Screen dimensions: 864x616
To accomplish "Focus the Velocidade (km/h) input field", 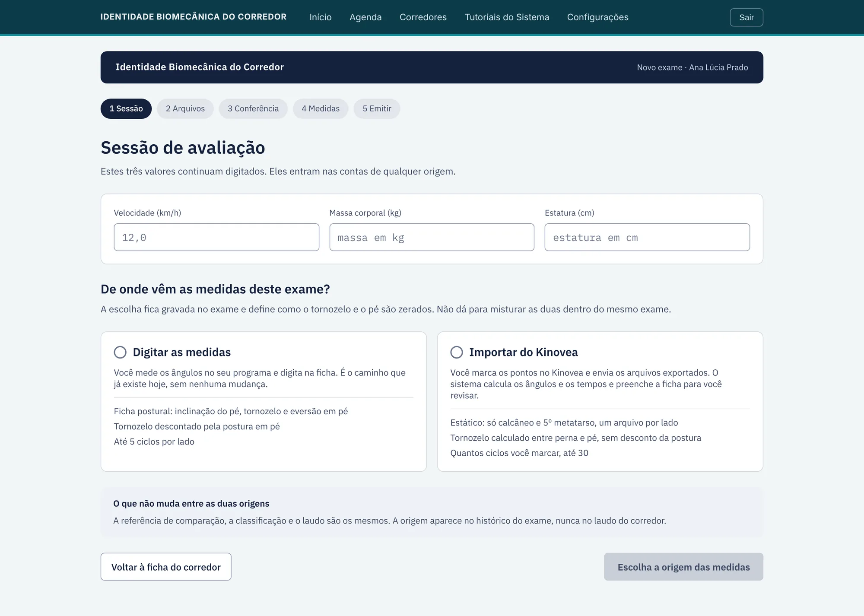I will [x=216, y=237].
